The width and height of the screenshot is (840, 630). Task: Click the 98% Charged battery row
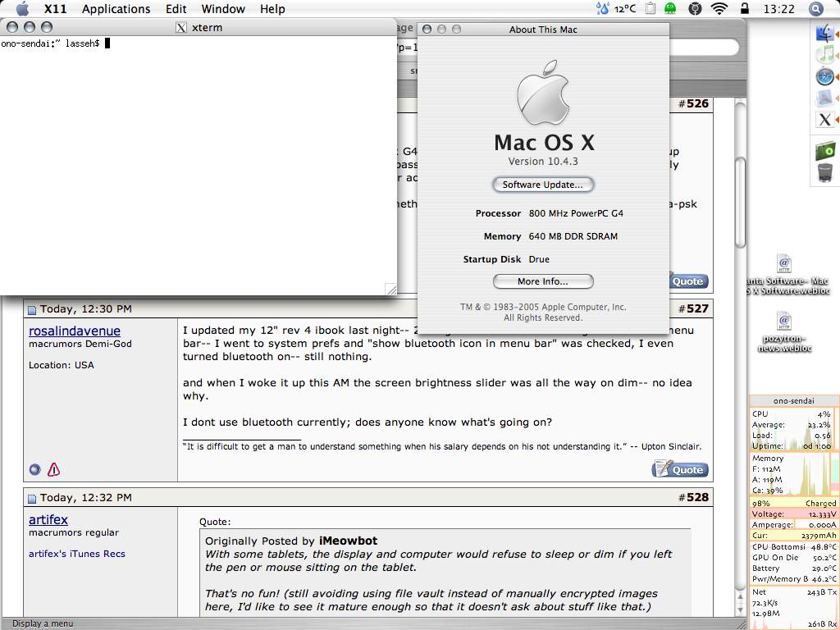(x=793, y=503)
